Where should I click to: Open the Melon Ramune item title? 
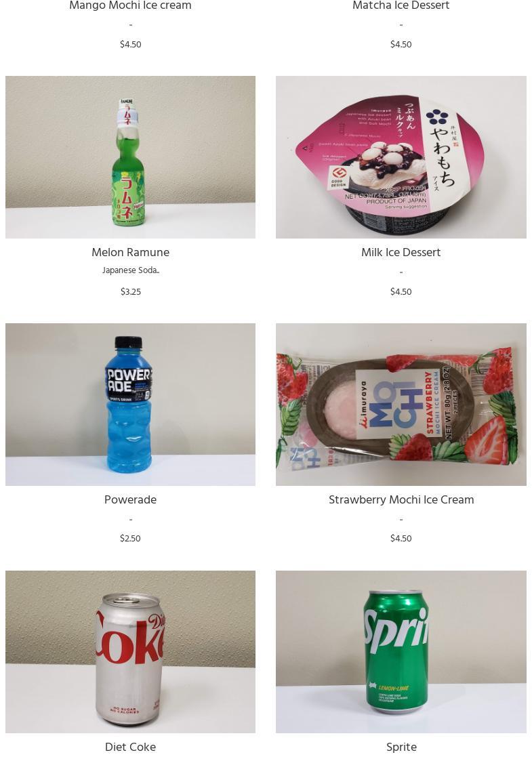tap(130, 252)
